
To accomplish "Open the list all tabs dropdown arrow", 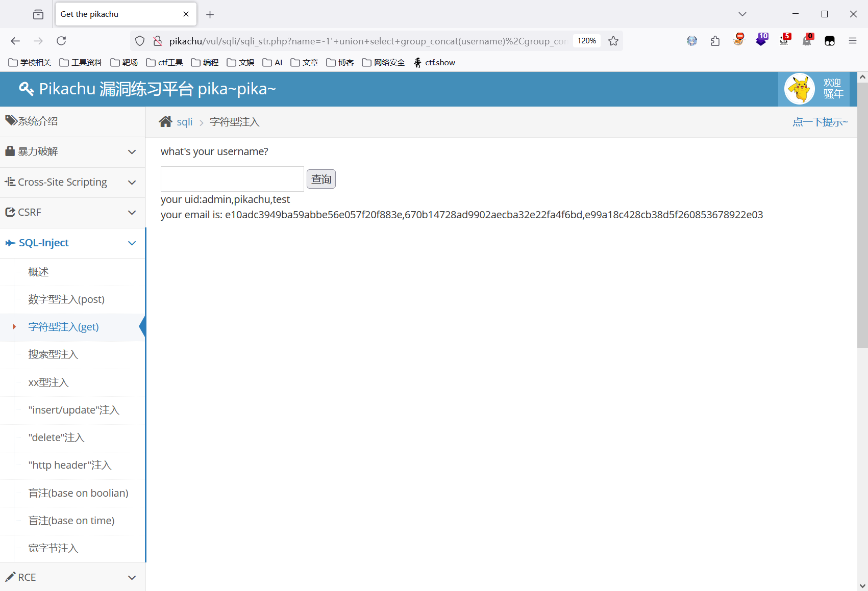I will tap(742, 14).
